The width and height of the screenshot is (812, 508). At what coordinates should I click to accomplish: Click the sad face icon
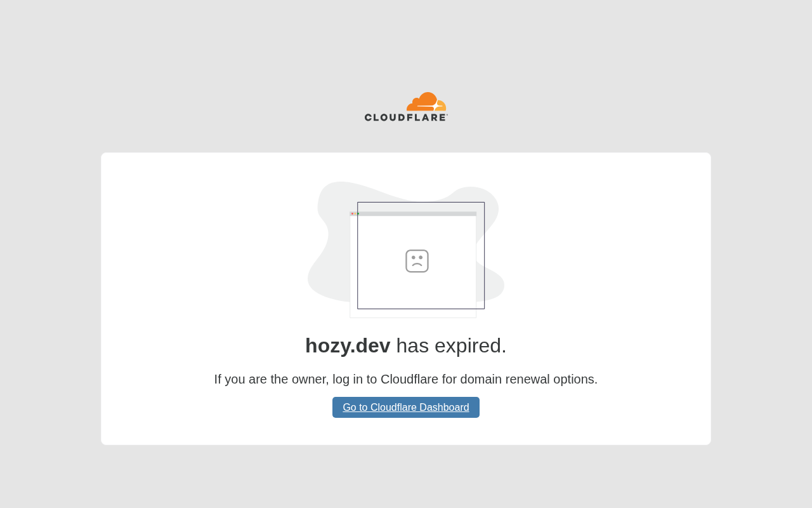(417, 261)
